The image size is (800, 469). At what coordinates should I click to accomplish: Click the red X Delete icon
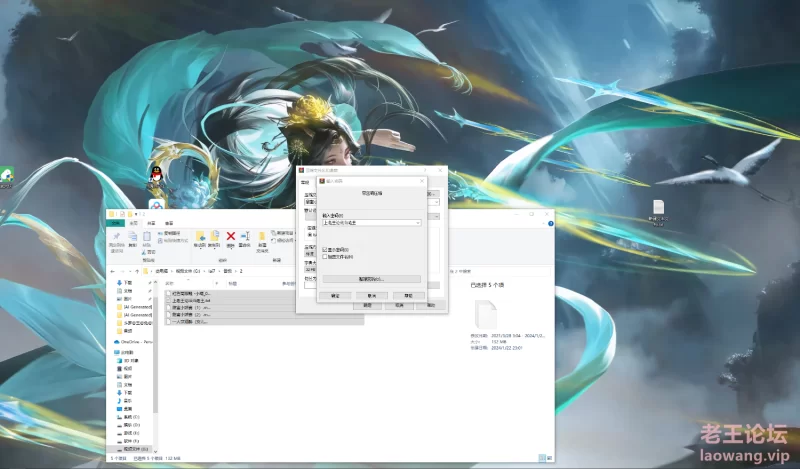[231, 236]
